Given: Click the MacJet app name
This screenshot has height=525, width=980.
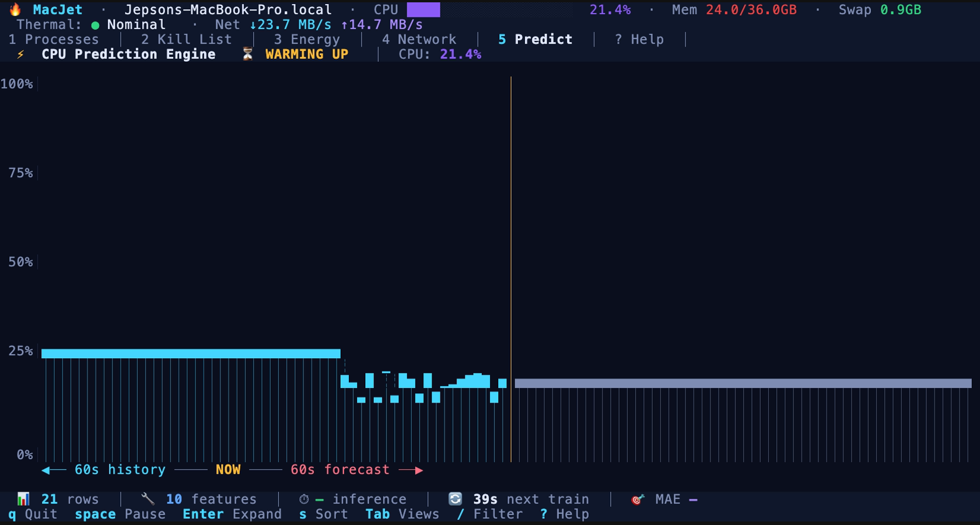Looking at the screenshot, I should coord(58,10).
